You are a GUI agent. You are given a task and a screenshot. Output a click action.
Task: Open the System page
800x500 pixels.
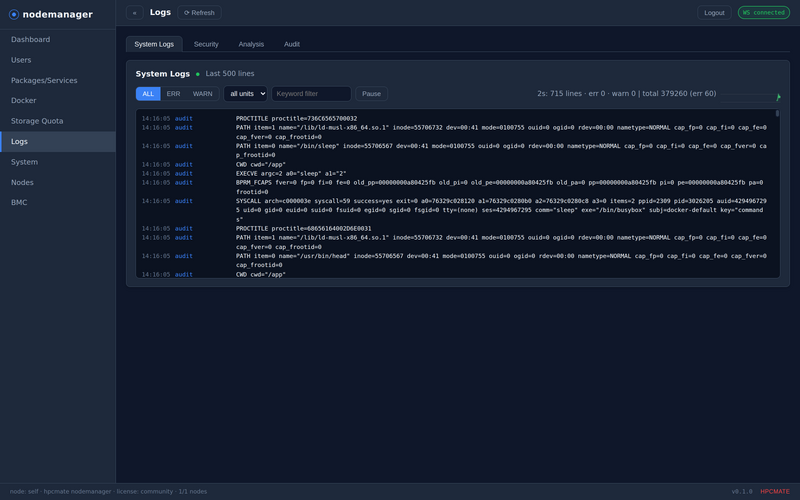(x=58, y=162)
